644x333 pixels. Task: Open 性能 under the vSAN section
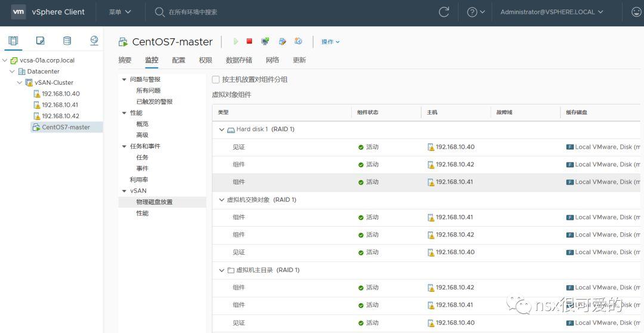143,214
